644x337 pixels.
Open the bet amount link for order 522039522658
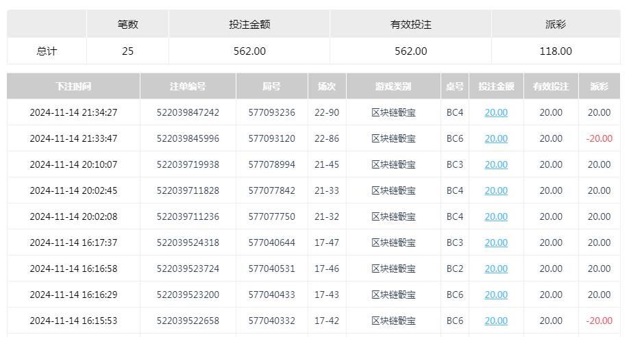click(496, 321)
